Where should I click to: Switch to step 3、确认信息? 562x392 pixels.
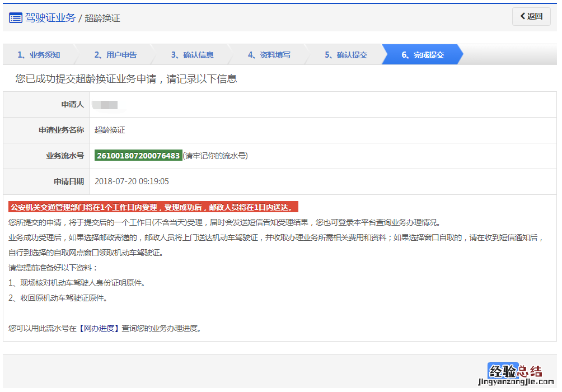click(192, 55)
